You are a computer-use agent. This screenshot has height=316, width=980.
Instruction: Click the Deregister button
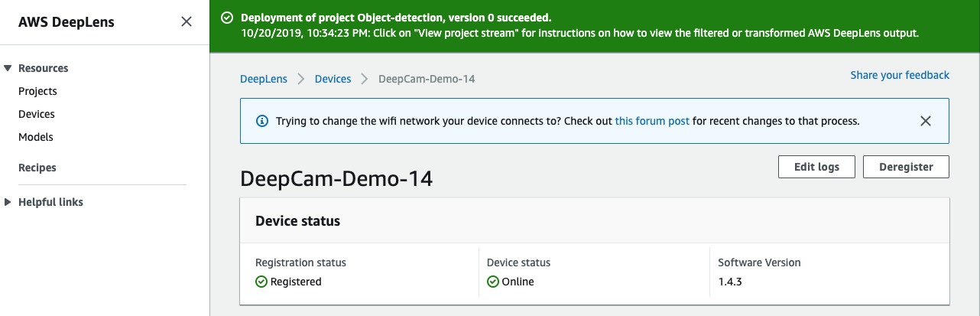[x=906, y=167]
